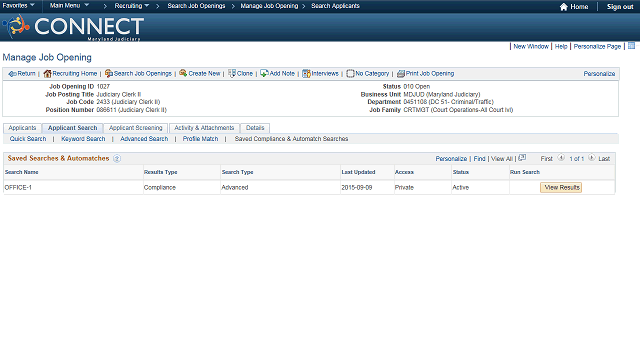Click the Interviews calendar icon
Image resolution: width=640 pixels, height=360 pixels.
[x=306, y=73]
